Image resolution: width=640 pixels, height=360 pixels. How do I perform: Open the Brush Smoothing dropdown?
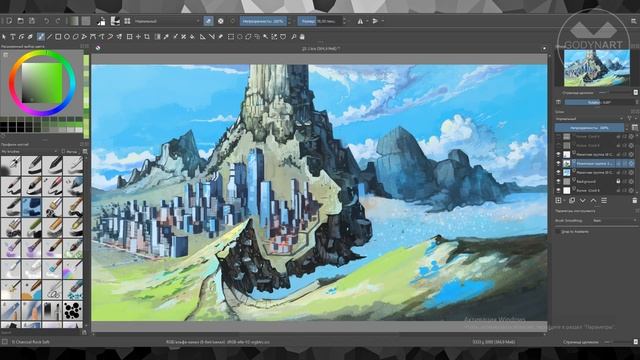point(614,220)
